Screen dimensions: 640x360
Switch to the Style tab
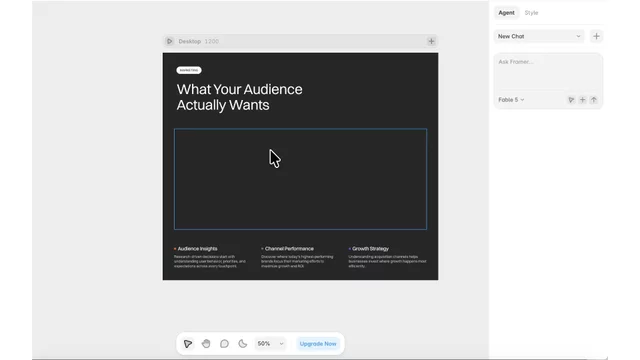coord(531,13)
